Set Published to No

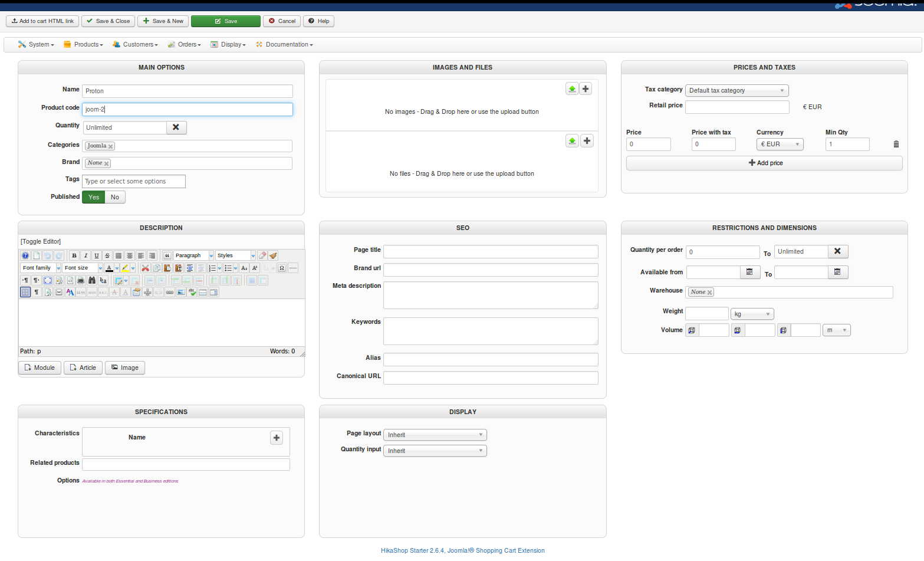pyautogui.click(x=115, y=197)
